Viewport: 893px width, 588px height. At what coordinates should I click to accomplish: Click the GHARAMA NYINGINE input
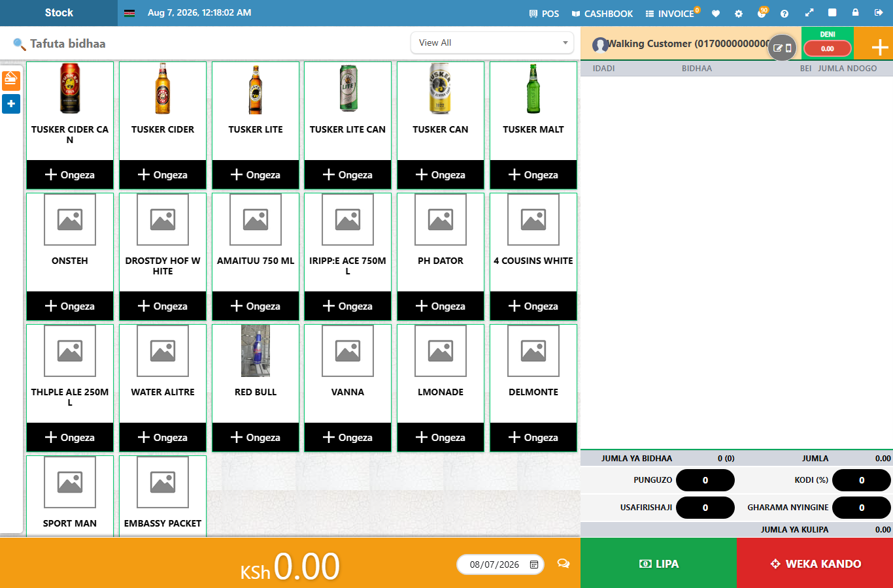coord(861,508)
